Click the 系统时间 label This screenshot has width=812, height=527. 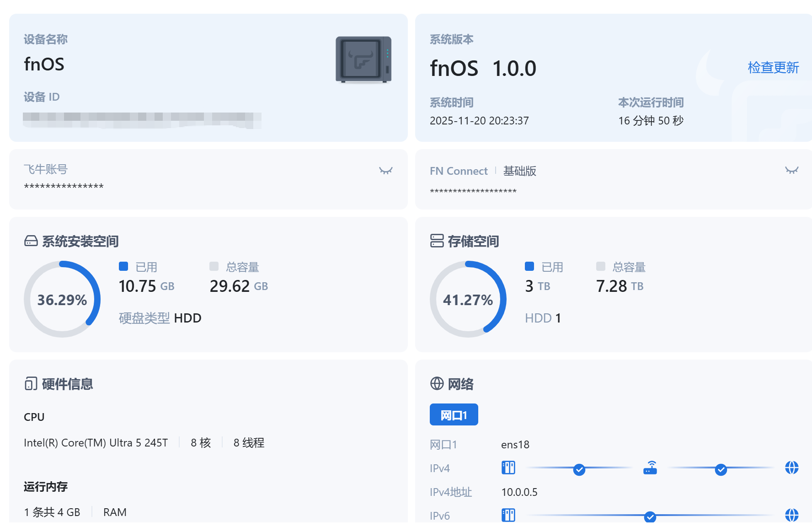click(x=452, y=102)
